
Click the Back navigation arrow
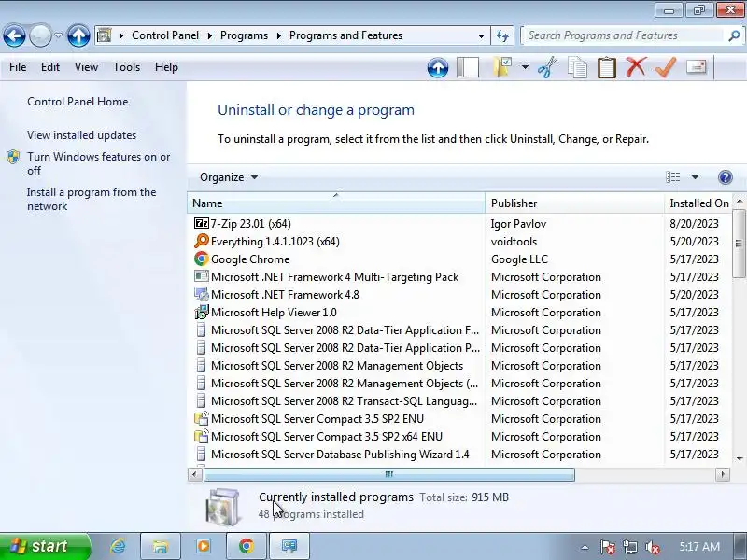(x=14, y=35)
